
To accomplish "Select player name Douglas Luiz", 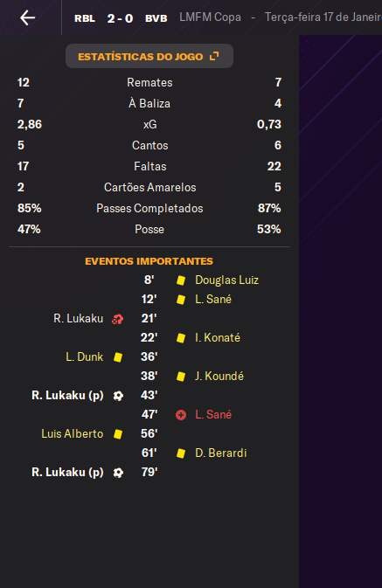I will tap(226, 280).
